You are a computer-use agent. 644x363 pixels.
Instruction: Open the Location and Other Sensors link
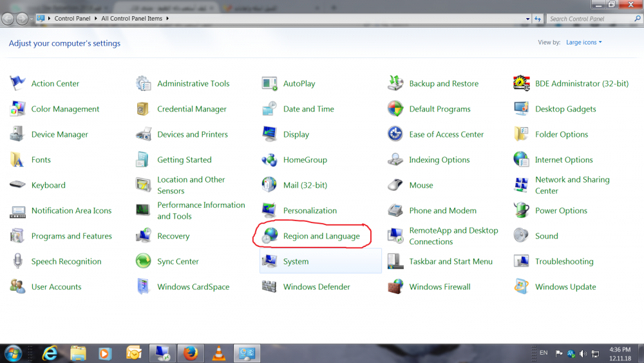pyautogui.click(x=191, y=185)
